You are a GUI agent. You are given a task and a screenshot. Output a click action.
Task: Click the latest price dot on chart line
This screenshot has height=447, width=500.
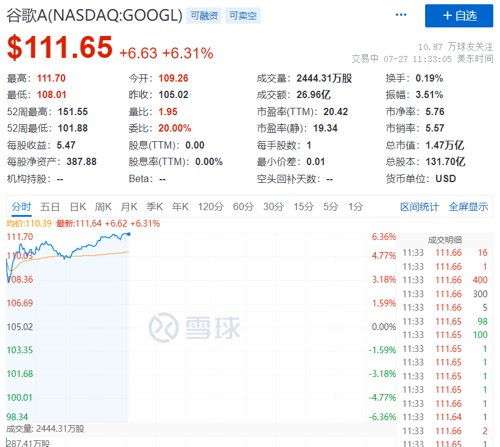click(129, 234)
